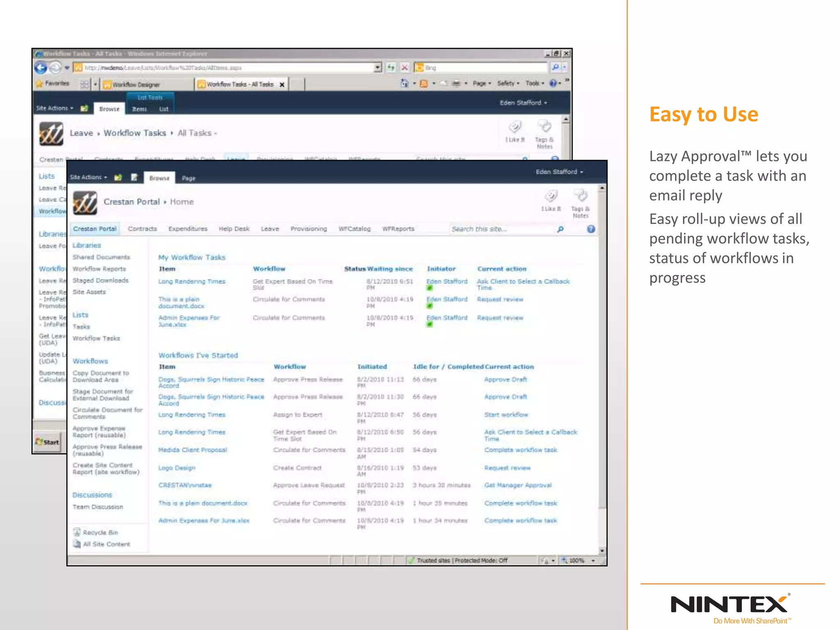Click the Workflow Tasks breadcrumb link

[135, 133]
